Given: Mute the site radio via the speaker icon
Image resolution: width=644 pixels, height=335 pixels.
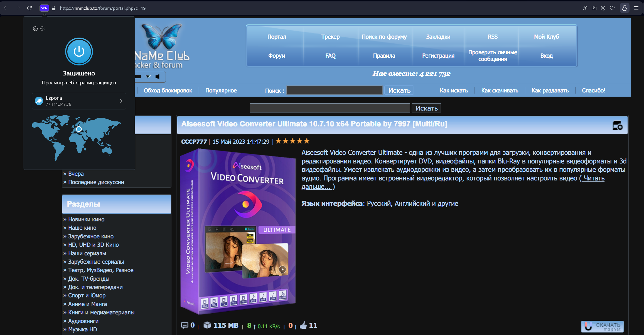Looking at the screenshot, I should (x=158, y=77).
